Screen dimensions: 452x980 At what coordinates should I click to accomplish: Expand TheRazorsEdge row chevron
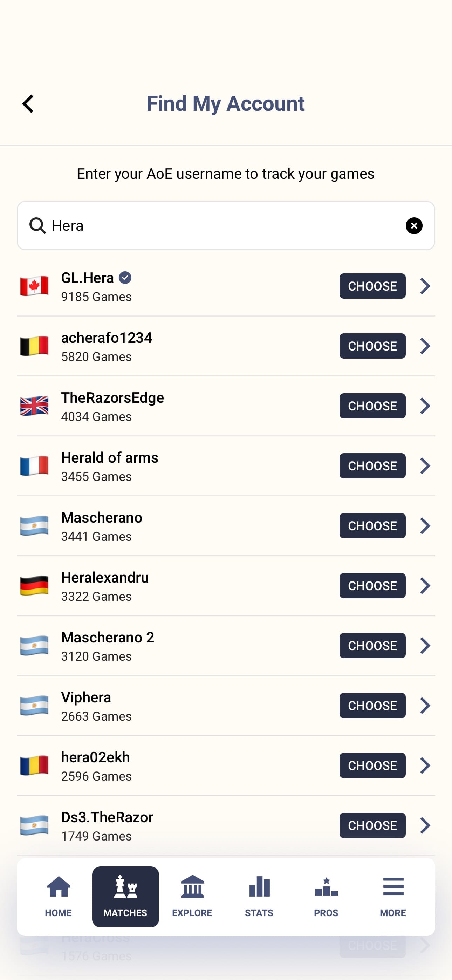(425, 406)
